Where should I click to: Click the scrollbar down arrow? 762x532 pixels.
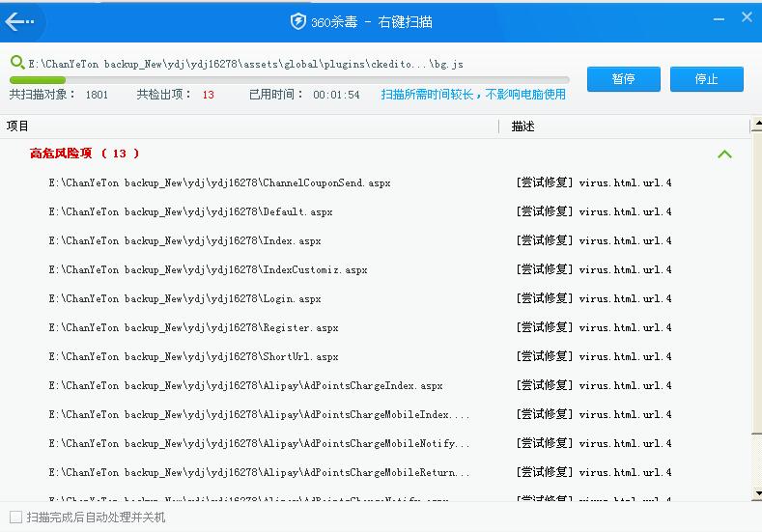[757, 493]
